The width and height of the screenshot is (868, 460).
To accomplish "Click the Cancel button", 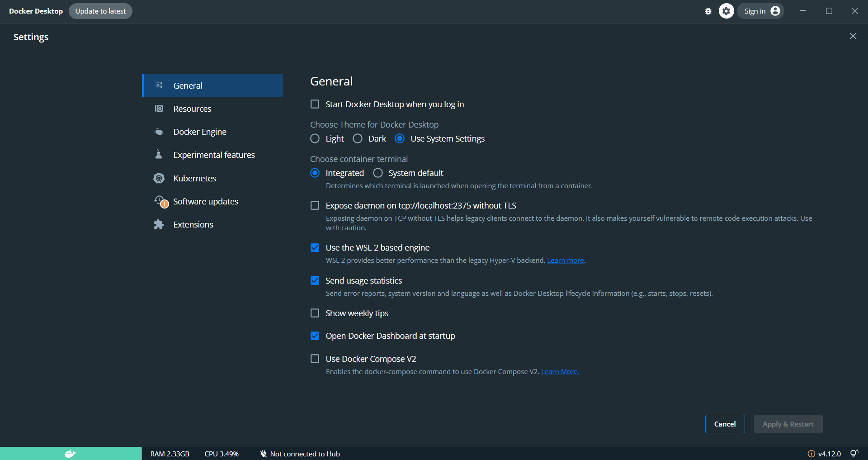I will [x=725, y=424].
